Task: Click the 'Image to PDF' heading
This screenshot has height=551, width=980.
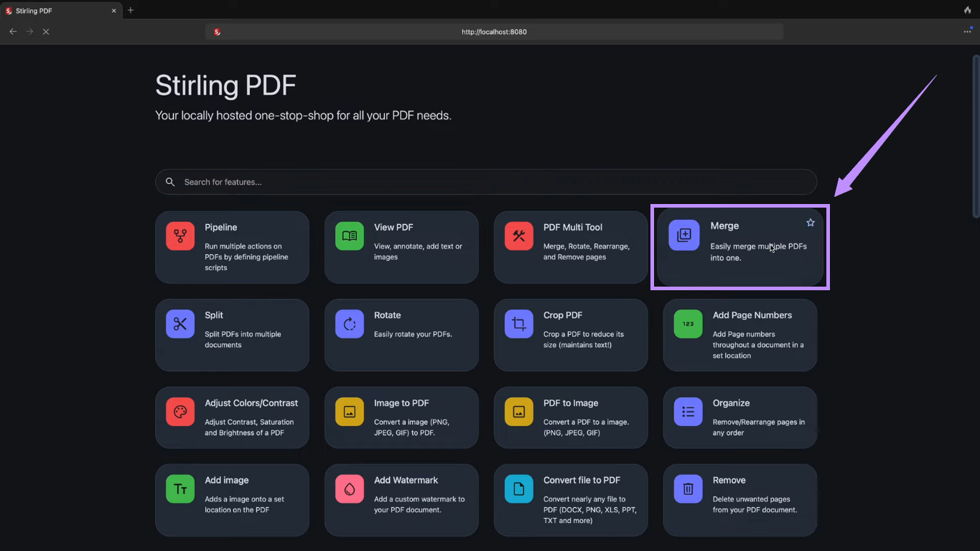Action: point(401,403)
